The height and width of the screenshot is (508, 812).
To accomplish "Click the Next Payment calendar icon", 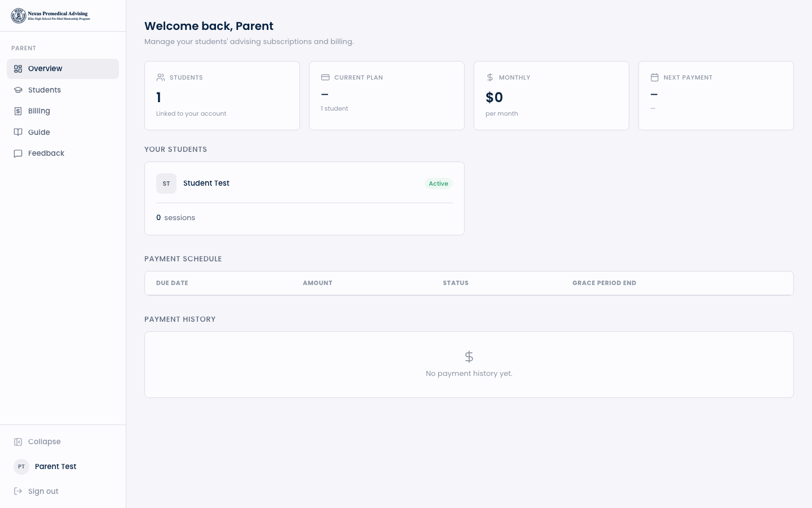I will (655, 77).
